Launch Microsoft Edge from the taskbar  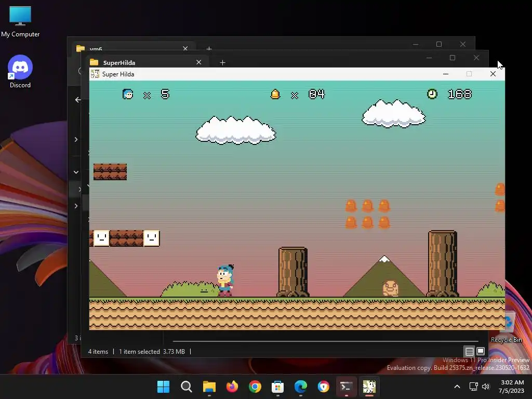tap(301, 387)
